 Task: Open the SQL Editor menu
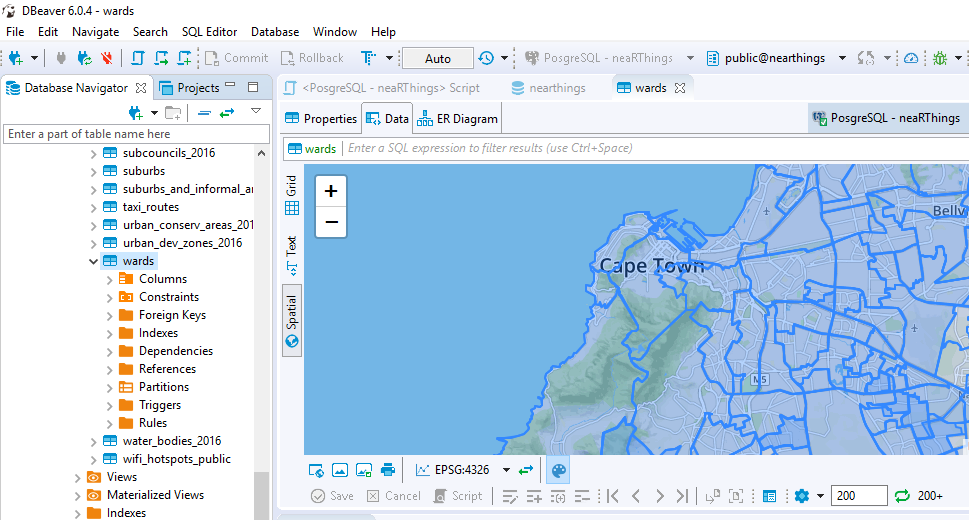(x=209, y=32)
